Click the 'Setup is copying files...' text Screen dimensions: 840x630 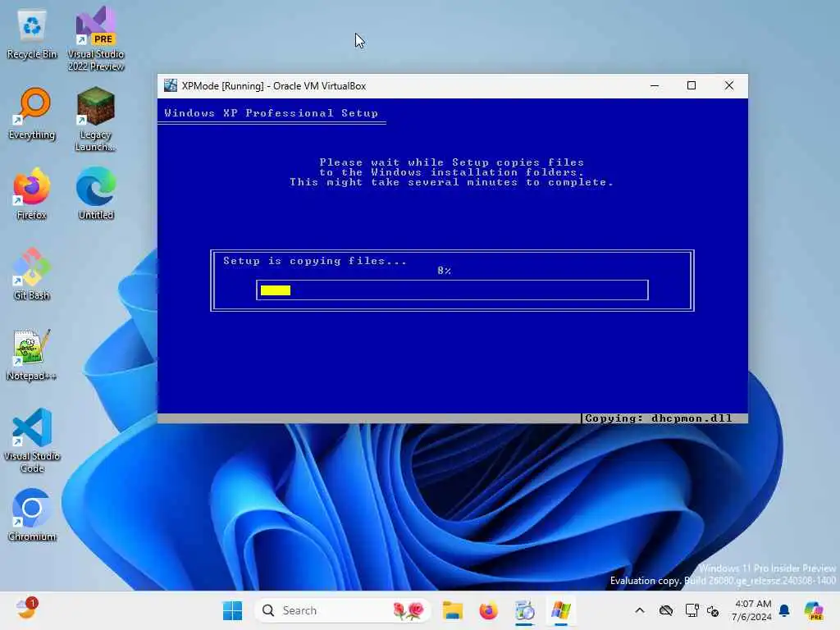click(315, 261)
